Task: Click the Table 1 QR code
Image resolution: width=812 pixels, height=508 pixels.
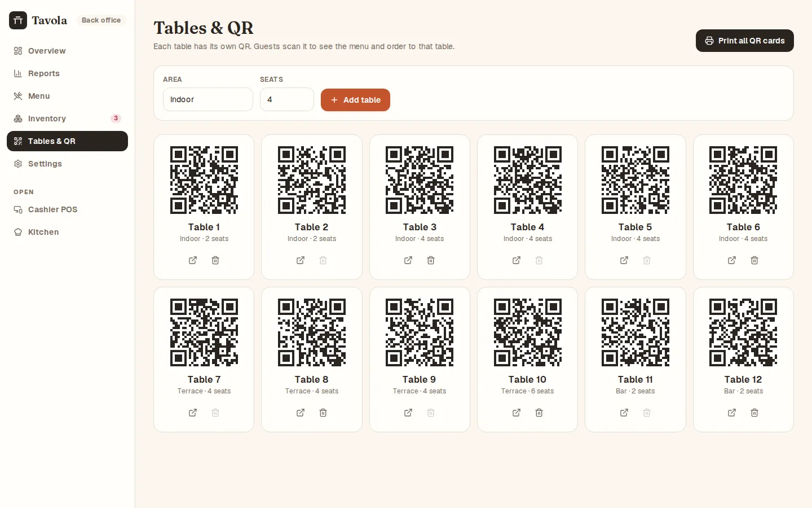Action: tap(204, 180)
